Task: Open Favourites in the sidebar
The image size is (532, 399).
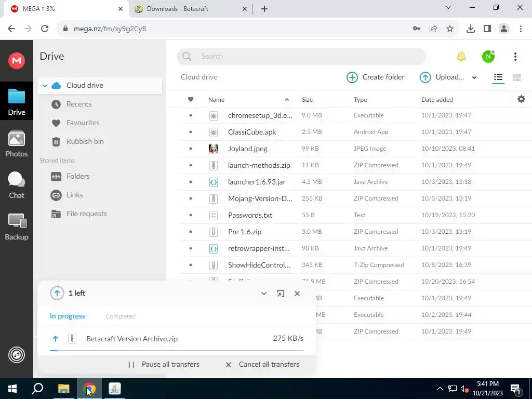Action: 83,123
